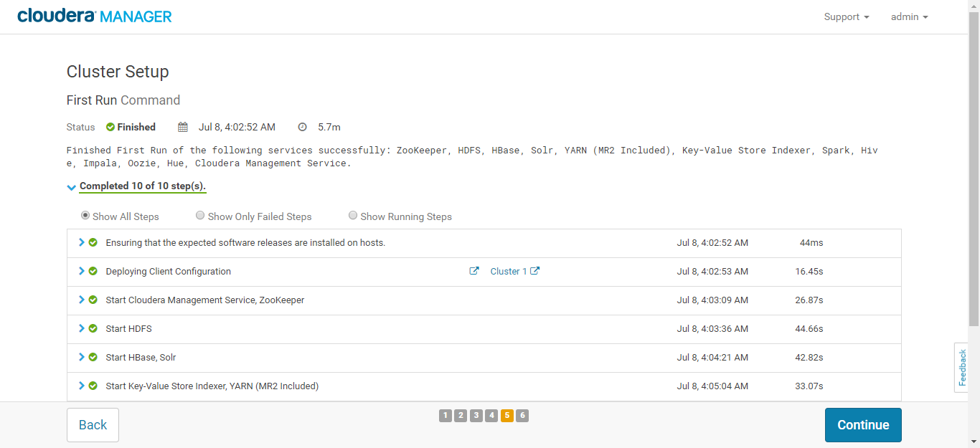
Task: Click the Finished status check icon
Action: click(109, 127)
